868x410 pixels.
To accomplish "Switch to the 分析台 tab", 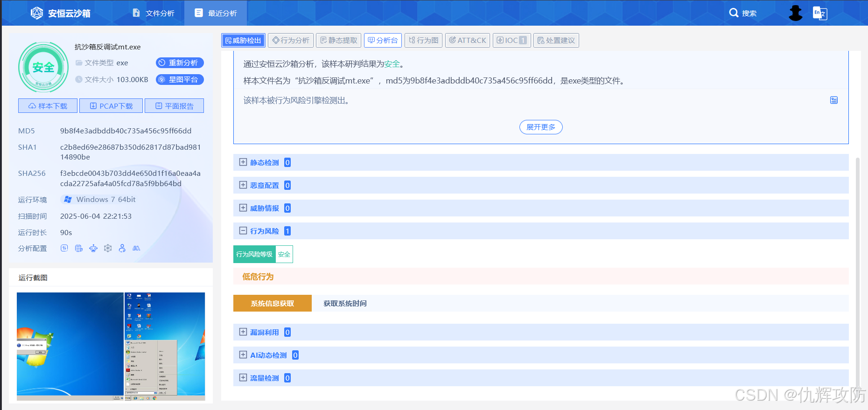I will click(x=383, y=41).
